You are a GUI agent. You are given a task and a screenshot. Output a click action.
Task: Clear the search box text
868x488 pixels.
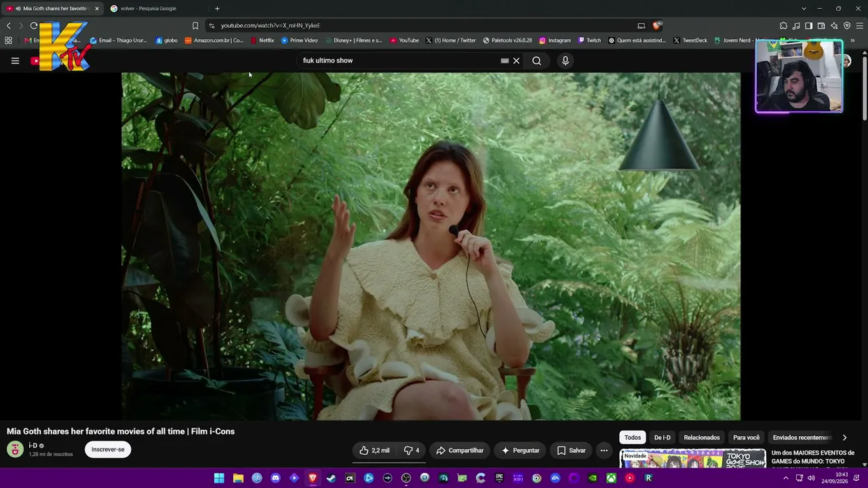tap(516, 60)
